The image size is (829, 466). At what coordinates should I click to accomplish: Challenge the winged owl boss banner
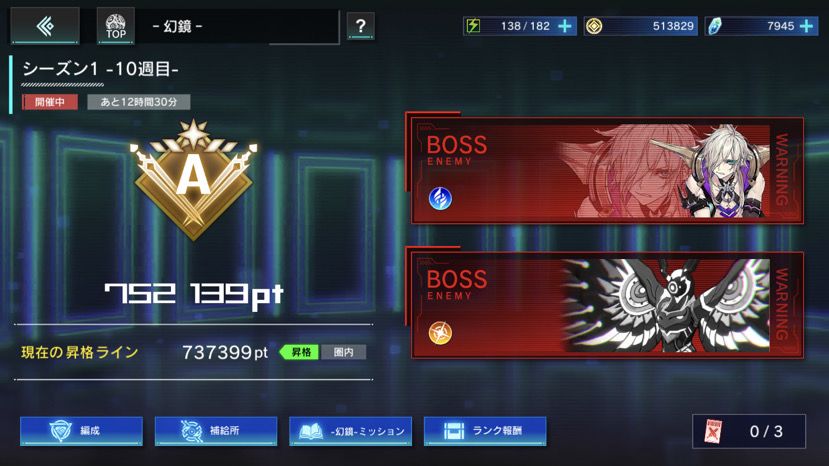pyautogui.click(x=607, y=305)
